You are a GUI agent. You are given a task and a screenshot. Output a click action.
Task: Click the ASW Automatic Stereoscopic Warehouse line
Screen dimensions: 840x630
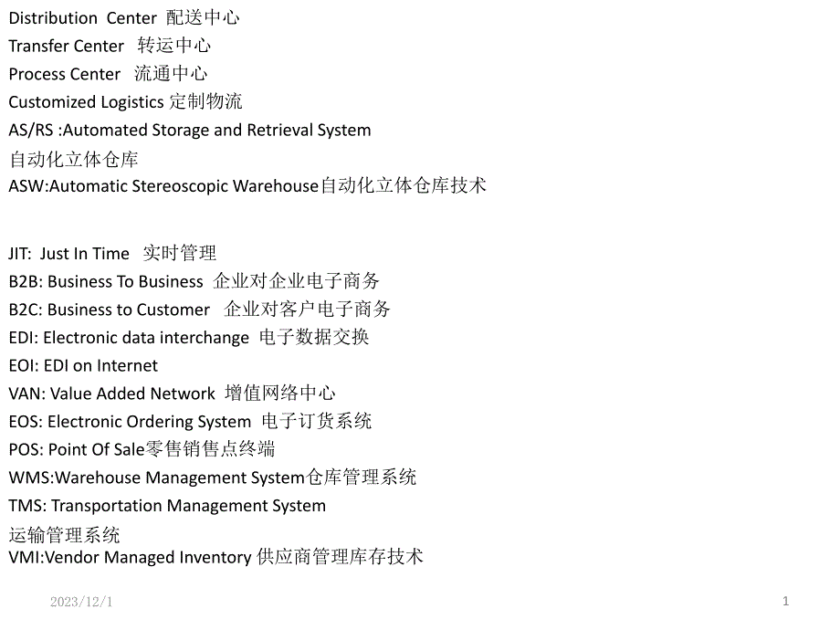click(247, 186)
